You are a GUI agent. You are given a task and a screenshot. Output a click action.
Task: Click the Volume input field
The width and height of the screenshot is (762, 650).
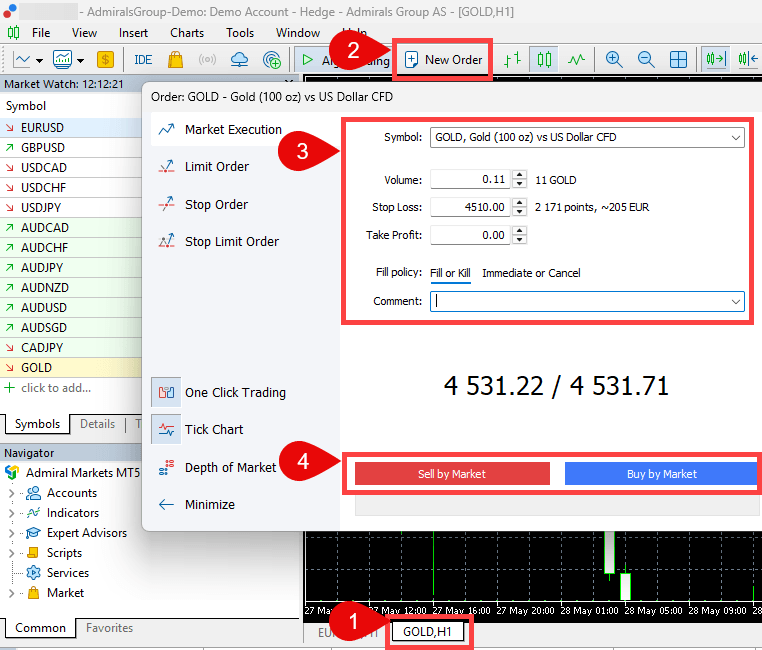(x=470, y=180)
